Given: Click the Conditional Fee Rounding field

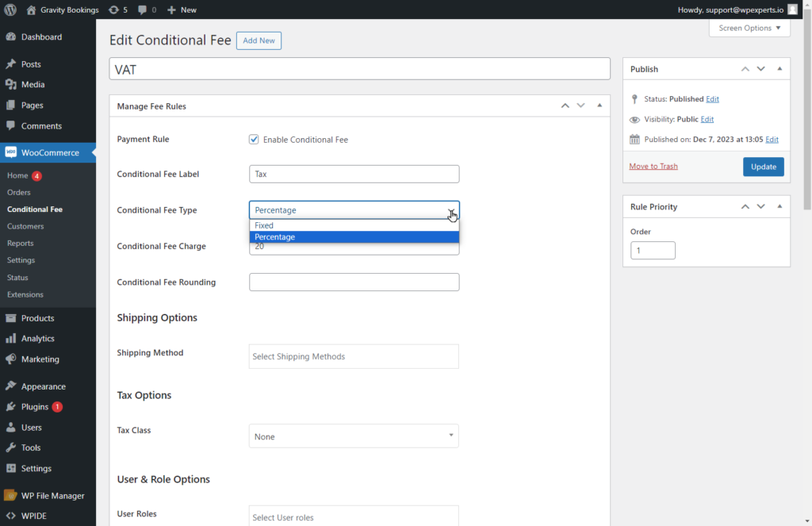Looking at the screenshot, I should pos(354,282).
